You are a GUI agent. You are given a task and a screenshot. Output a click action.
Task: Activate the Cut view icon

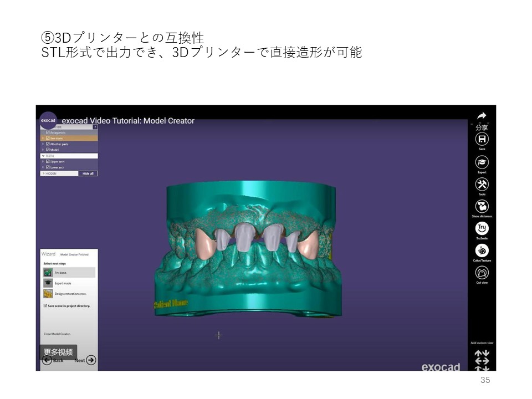(x=482, y=273)
